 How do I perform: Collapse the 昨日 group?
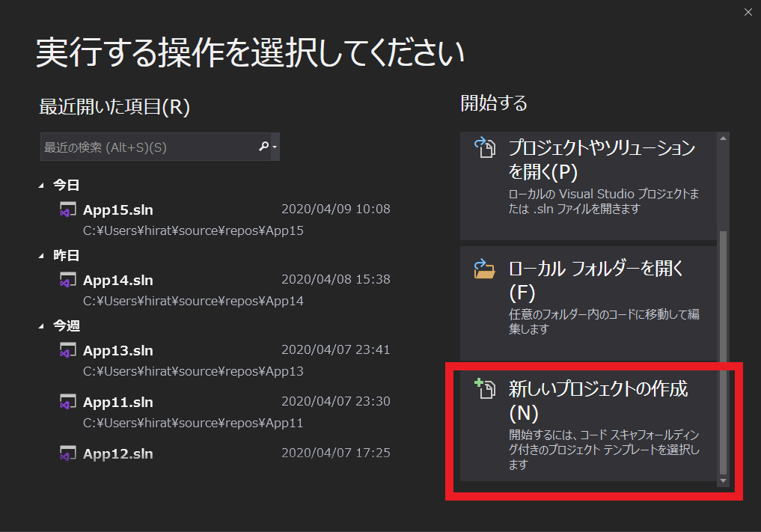point(41,256)
